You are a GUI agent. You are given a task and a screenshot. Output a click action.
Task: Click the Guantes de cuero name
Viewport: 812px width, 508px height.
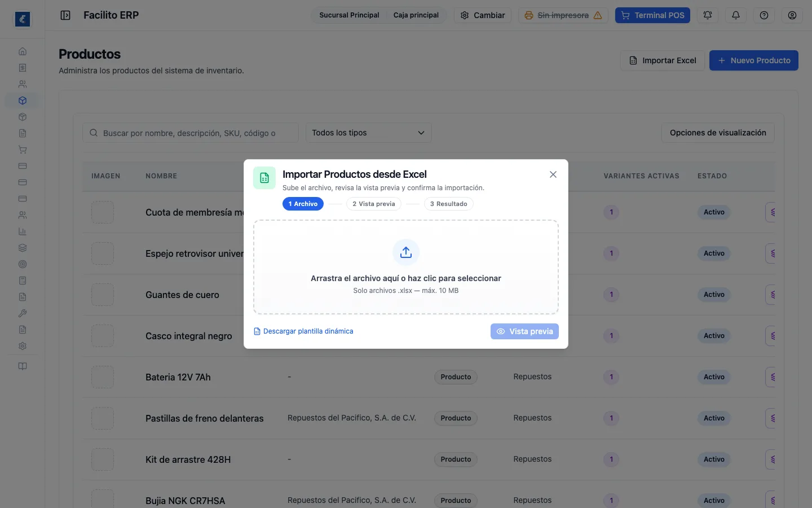182,295
